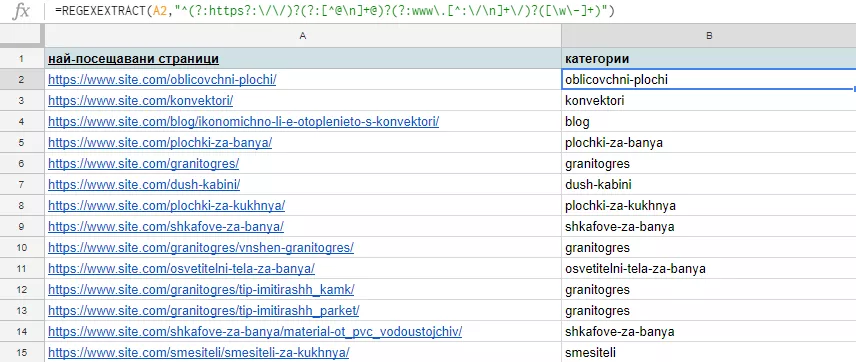Select row header 10
This screenshot has width=856, height=362.
(x=21, y=248)
